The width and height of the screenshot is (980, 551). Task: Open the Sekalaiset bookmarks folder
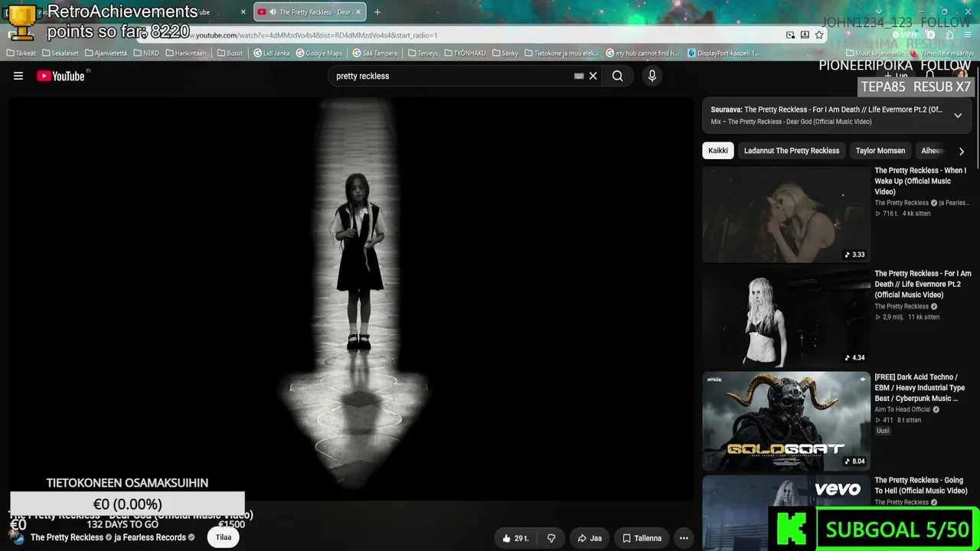pos(61,54)
